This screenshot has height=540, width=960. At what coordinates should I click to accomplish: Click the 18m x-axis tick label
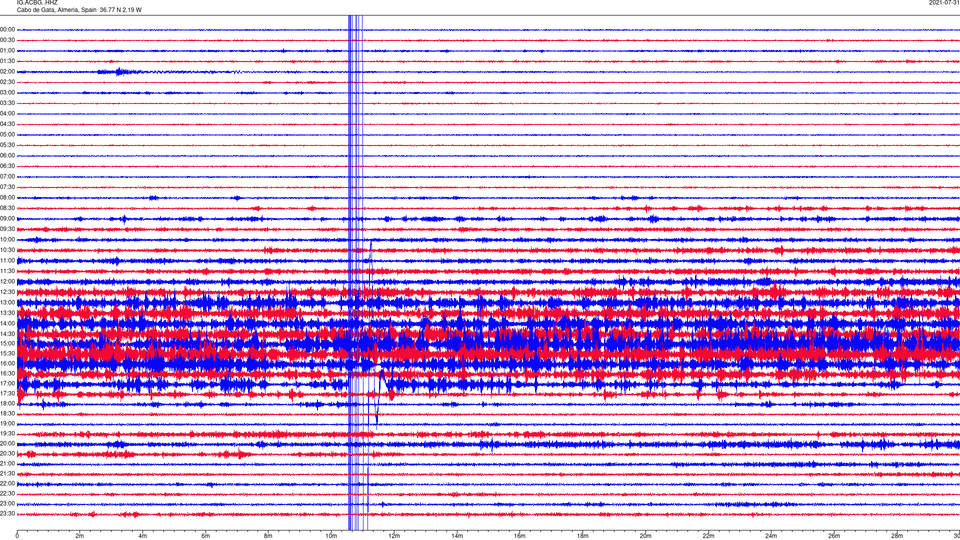click(582, 536)
